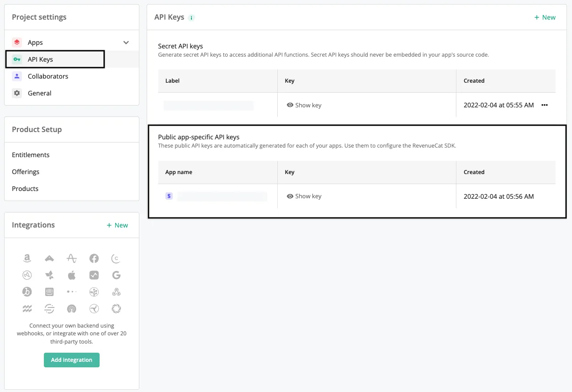Click the Created header in Secret API keys table
The height and width of the screenshot is (392, 572).
(x=474, y=81)
